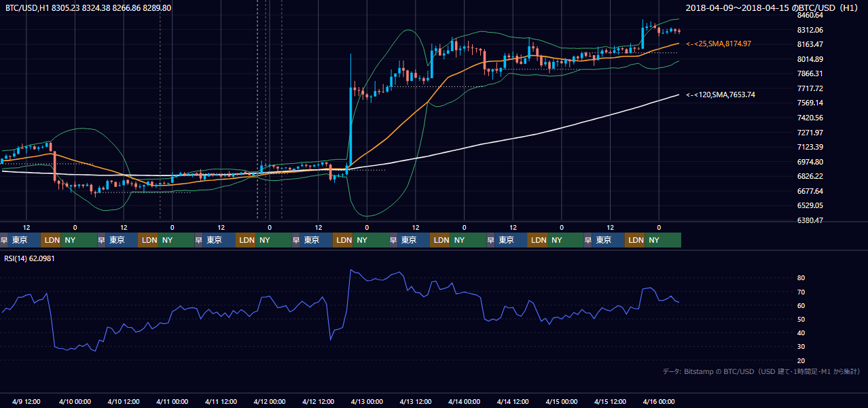The height and width of the screenshot is (408, 868).
Task: Click RSI axis level 60
Action: [x=801, y=305]
